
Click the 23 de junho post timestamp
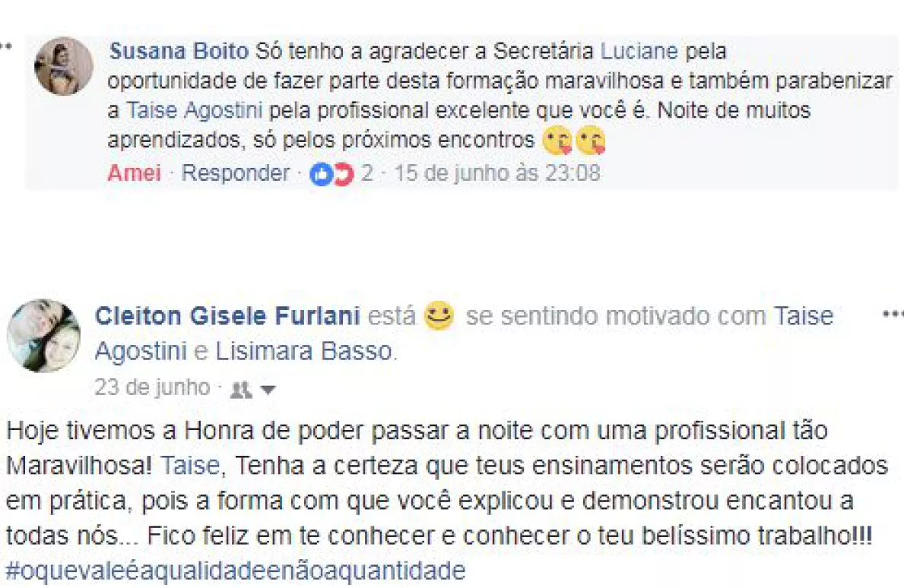pos(152,388)
